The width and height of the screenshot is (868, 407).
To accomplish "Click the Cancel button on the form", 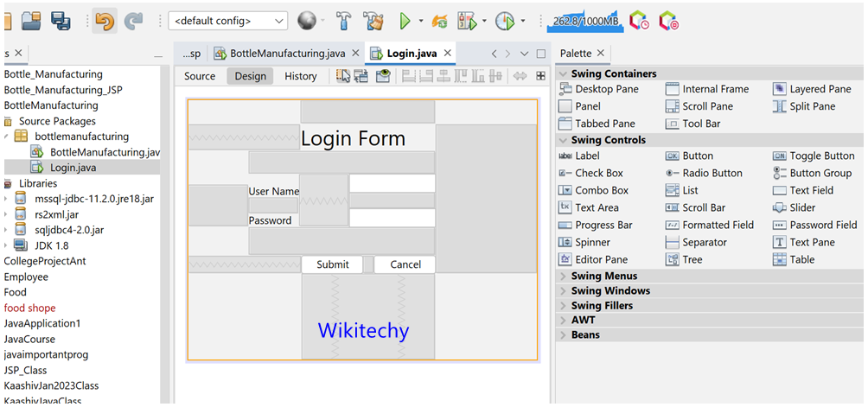I will [405, 264].
